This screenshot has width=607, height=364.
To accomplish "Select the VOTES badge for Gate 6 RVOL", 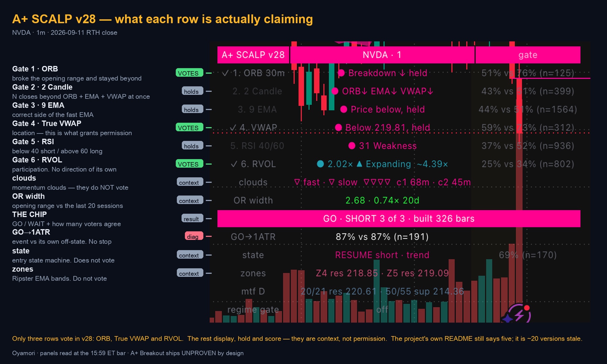I will click(189, 164).
